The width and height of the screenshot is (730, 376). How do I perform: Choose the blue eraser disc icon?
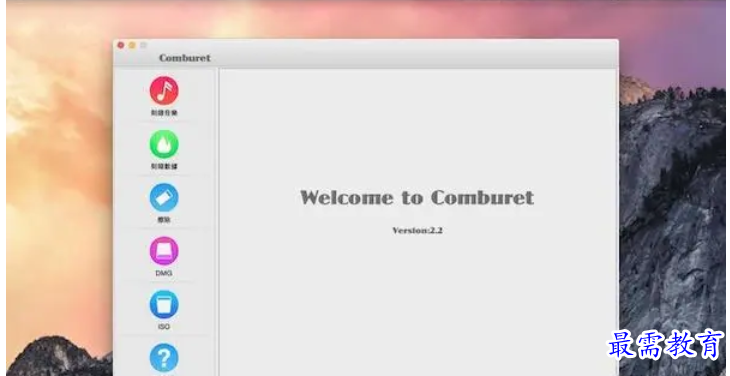[x=164, y=198]
